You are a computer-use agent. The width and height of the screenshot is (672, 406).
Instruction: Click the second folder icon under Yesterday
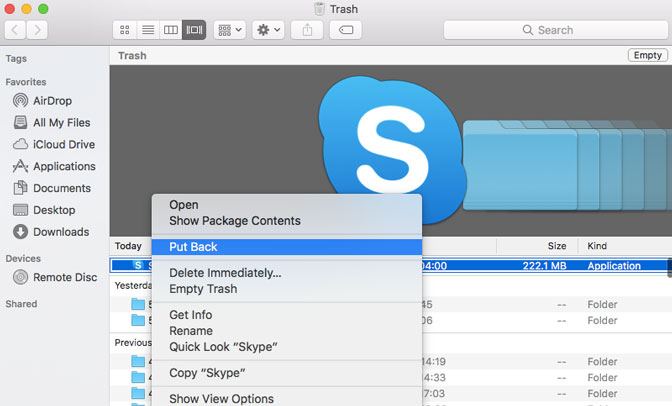[x=138, y=320]
